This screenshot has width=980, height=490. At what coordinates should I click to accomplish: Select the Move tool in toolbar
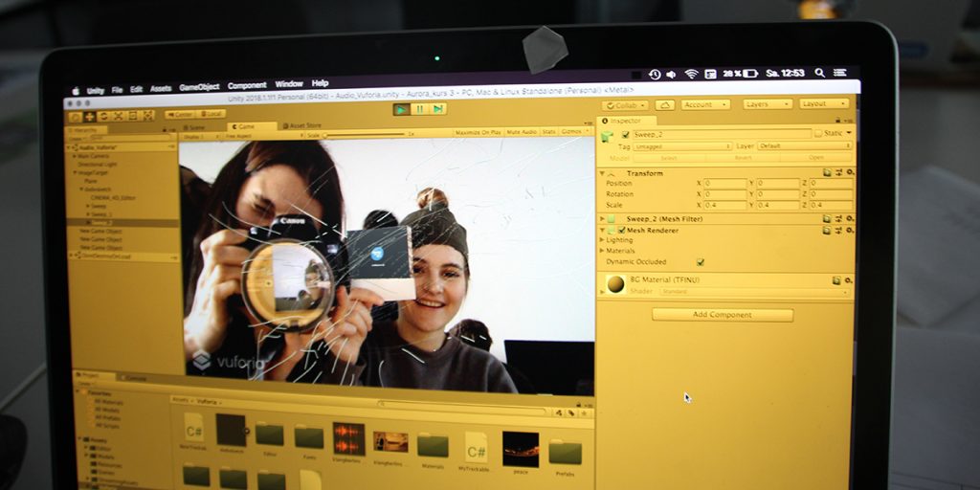(89, 116)
